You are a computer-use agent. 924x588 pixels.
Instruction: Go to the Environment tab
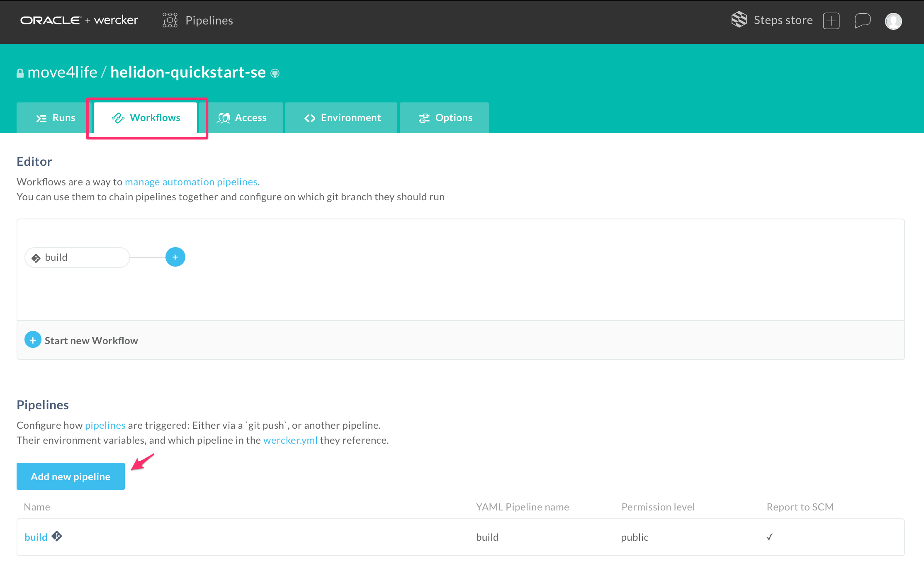point(342,118)
